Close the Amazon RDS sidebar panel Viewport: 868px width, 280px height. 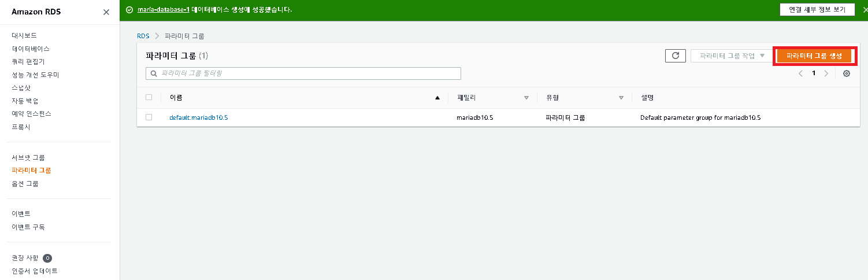point(106,12)
